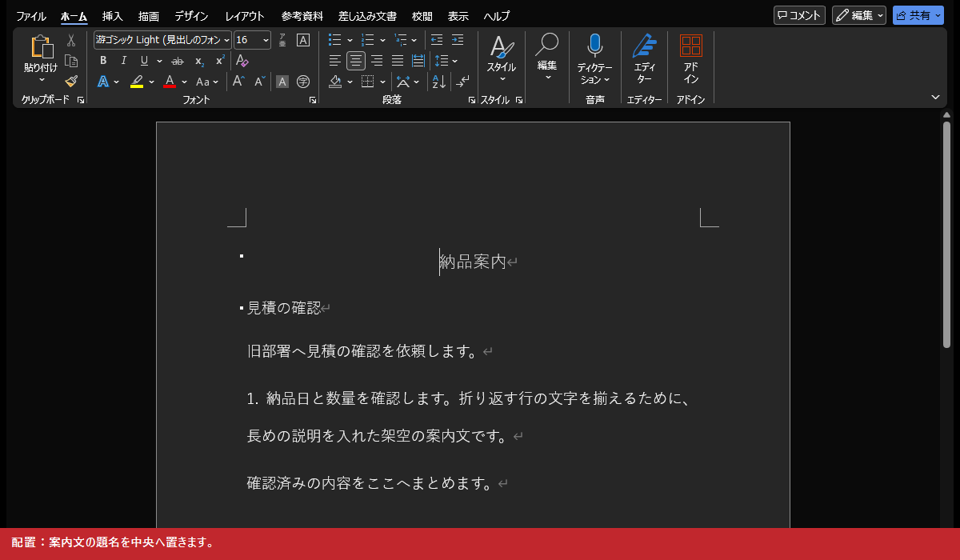The image size is (960, 560).
Task: Justify the paragraph text
Action: tap(398, 61)
